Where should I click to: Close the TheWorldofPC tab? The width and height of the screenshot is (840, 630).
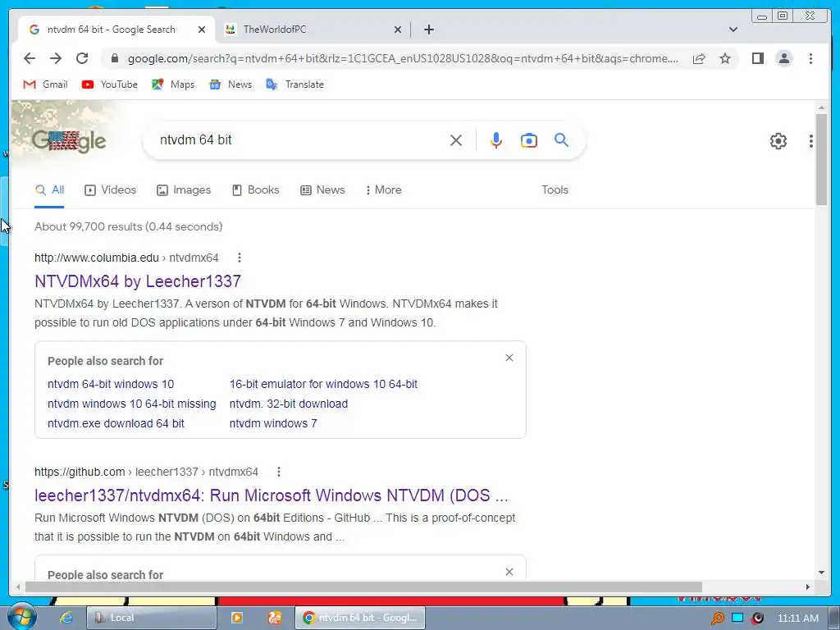(x=398, y=30)
